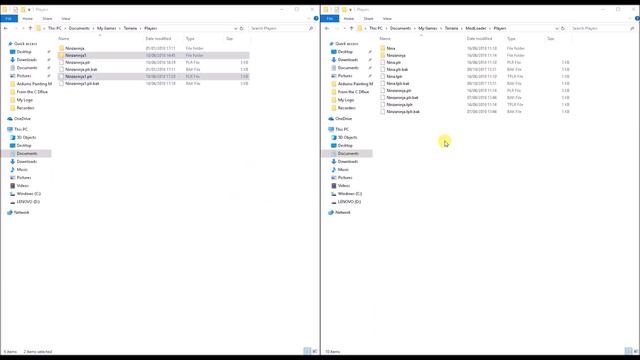Viewport: 640px width, 360px height.
Task: Click the up arrow in the ModLoader Players window
Action: (x=351, y=28)
